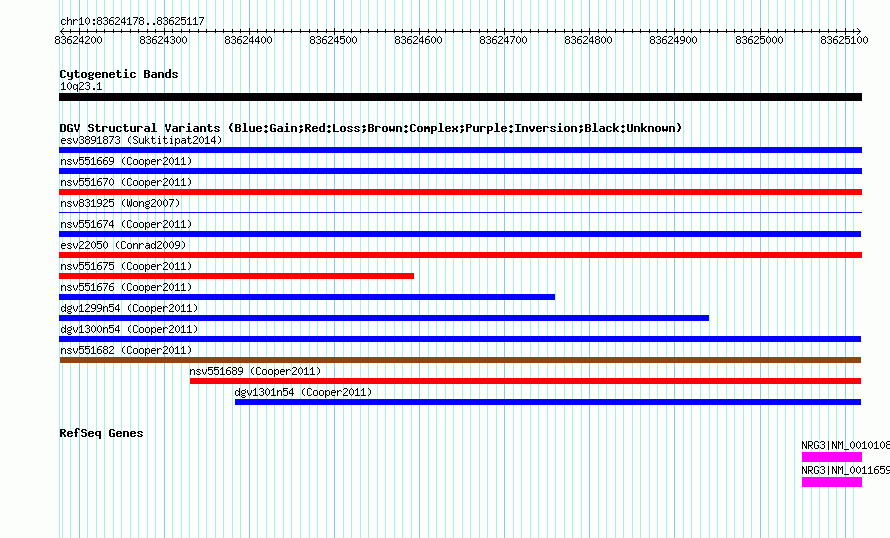The width and height of the screenshot is (890, 538).
Task: Select the black 10q23.1 cytogenetic band bar
Action: tap(460, 97)
